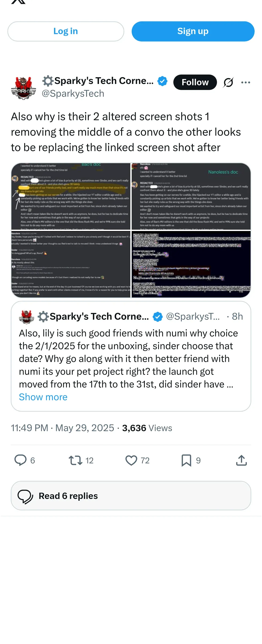Click the reply speech bubble icon
This screenshot has width=262, height=644.
click(20, 460)
